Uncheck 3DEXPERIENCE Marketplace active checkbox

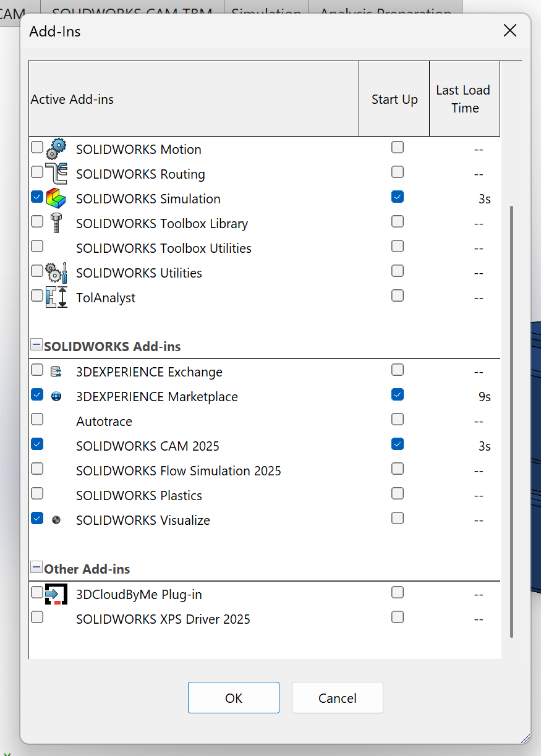pos(37,394)
